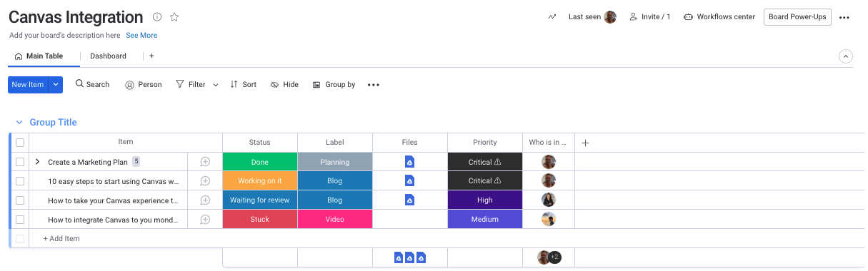This screenshot has height=271, width=868.
Task: Open the activity trend icon near Last seen
Action: click(x=552, y=17)
